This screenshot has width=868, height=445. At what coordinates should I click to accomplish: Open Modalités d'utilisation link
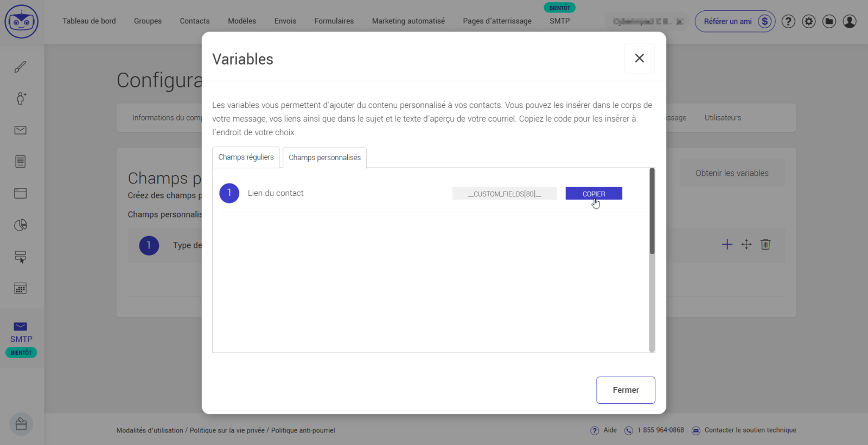pyautogui.click(x=150, y=430)
